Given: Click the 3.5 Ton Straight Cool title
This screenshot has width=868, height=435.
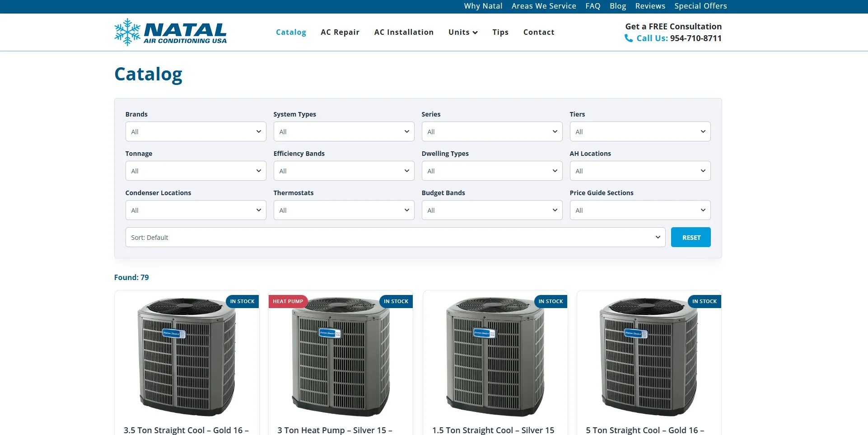Looking at the screenshot, I should tap(186, 430).
